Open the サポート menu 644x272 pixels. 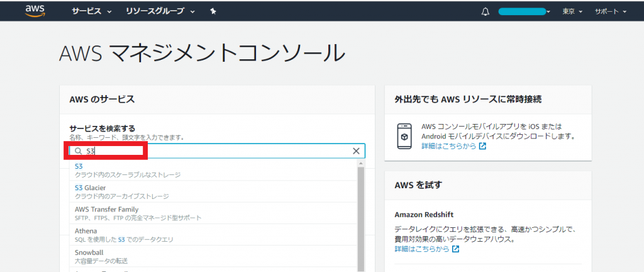click(x=611, y=11)
